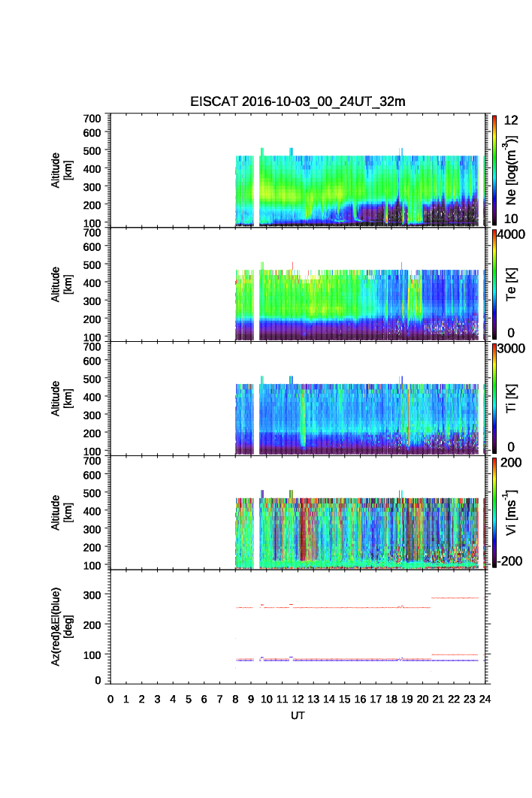Screen dimensions: 532x798
Task: Click the '12' maximum on Ne color bar
Action: click(x=511, y=120)
